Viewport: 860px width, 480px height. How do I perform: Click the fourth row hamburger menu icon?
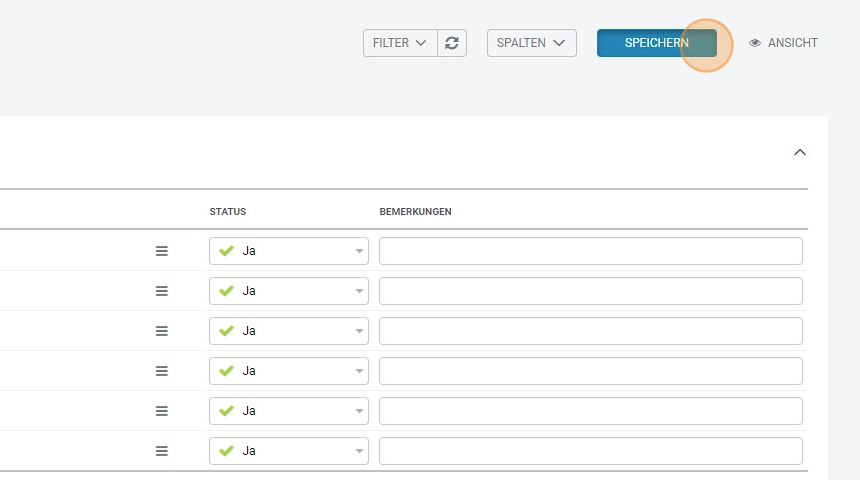(x=162, y=371)
